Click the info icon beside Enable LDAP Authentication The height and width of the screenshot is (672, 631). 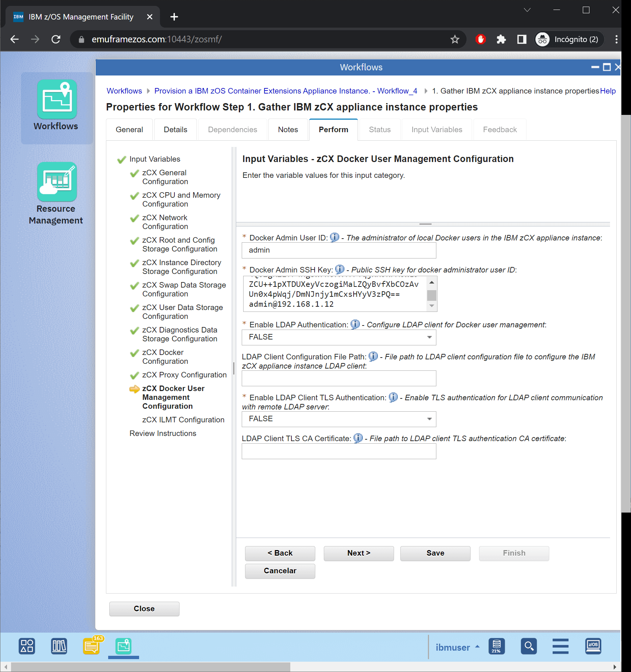pyautogui.click(x=355, y=324)
